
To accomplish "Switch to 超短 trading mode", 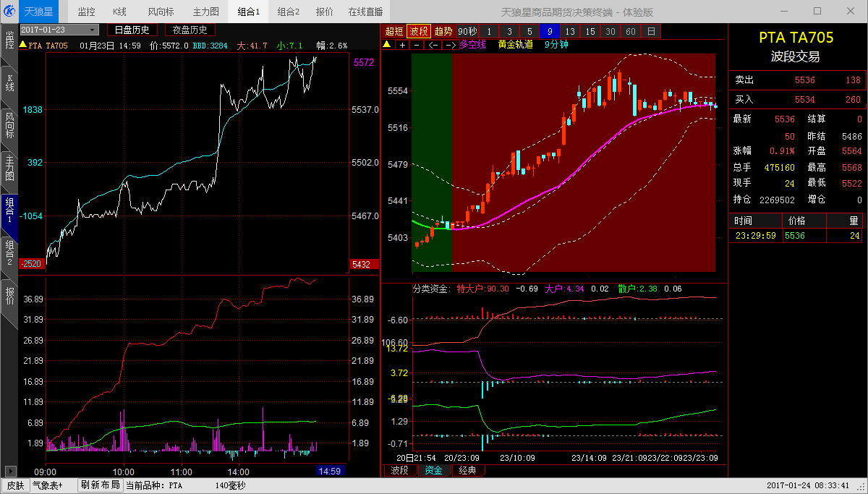I will [x=393, y=31].
